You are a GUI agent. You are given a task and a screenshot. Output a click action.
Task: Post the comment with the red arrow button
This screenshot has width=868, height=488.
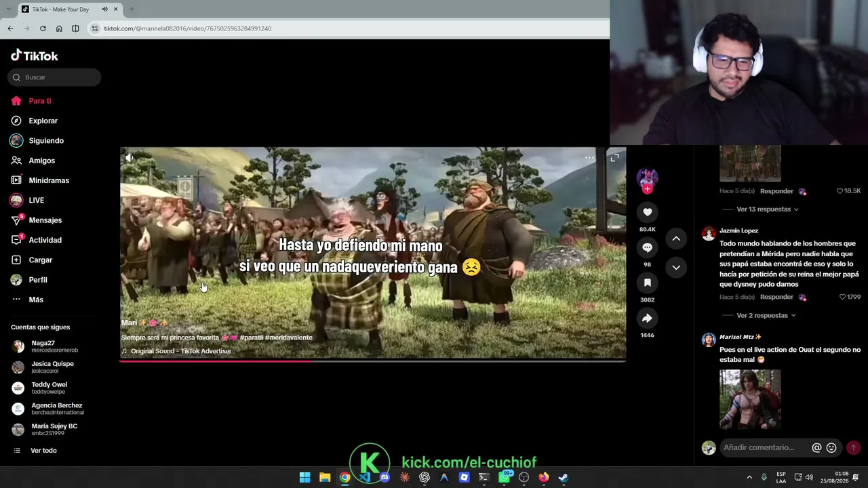853,447
